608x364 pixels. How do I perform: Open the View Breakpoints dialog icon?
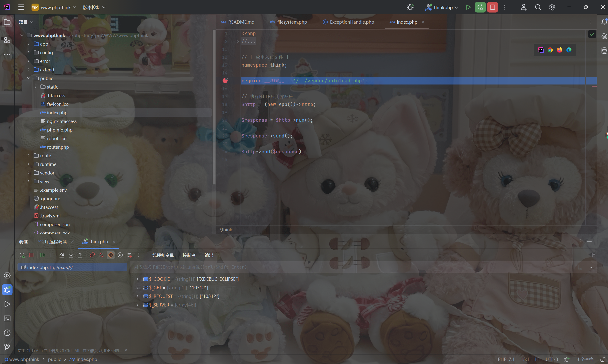click(92, 255)
